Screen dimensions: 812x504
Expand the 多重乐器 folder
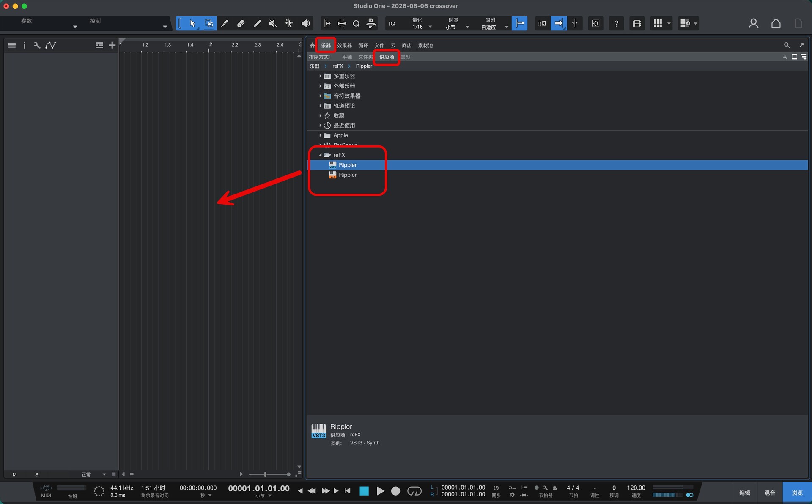click(x=320, y=76)
